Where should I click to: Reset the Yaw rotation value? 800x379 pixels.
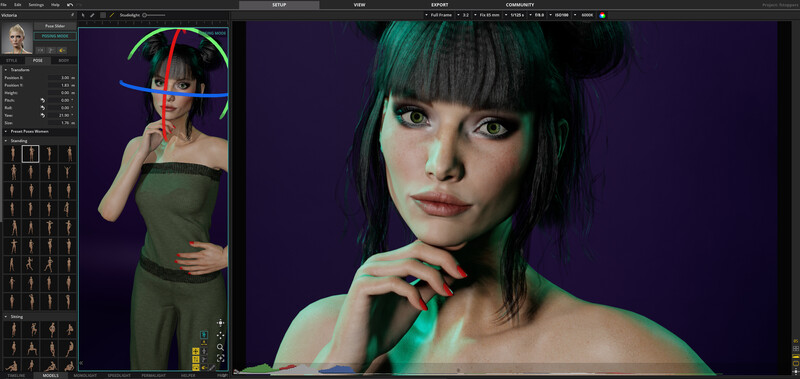(43, 116)
